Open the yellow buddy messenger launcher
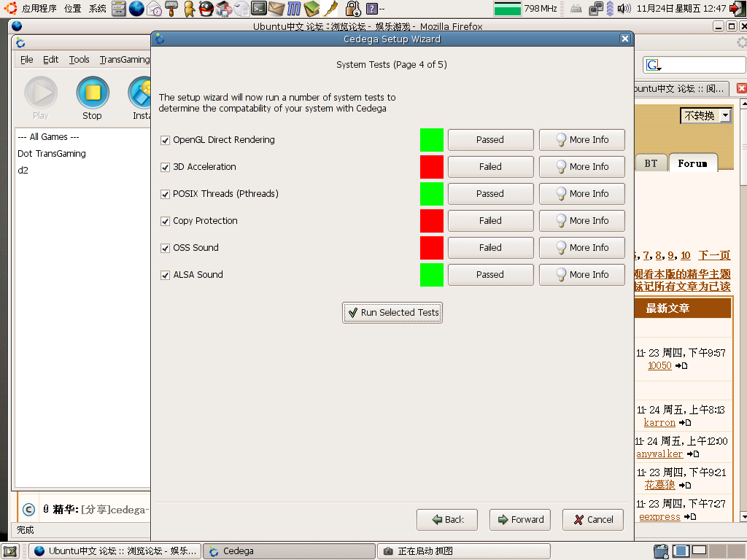747x560 pixels. point(189,9)
